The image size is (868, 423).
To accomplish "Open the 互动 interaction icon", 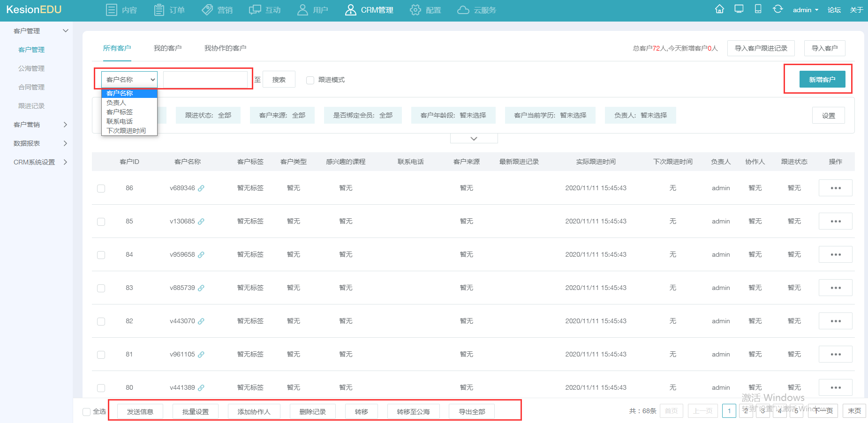I will click(255, 10).
